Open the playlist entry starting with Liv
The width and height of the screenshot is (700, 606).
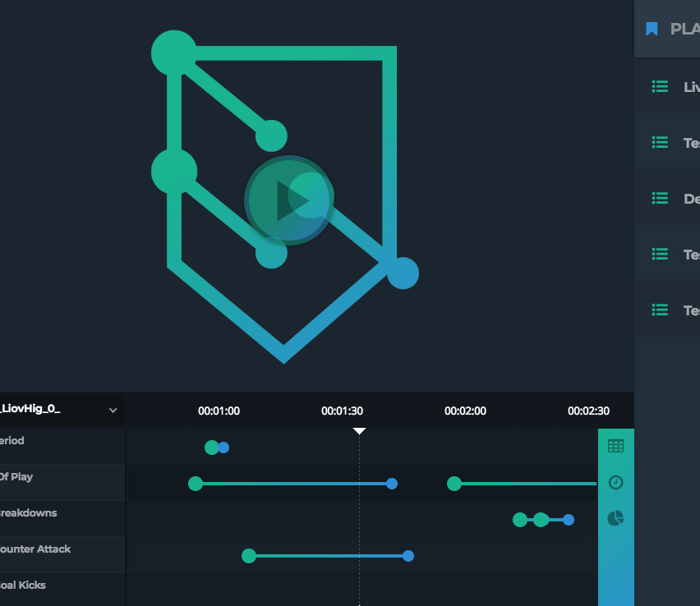tap(690, 86)
